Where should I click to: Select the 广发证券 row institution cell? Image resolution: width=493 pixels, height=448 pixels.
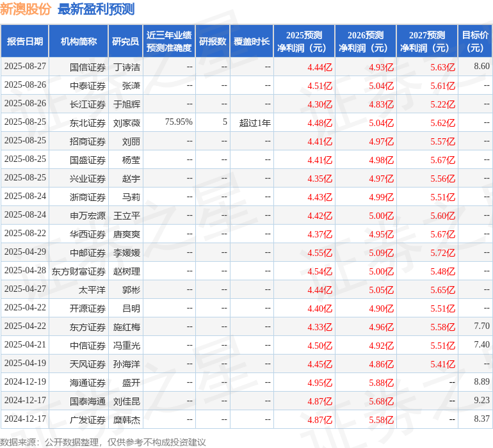click(x=88, y=420)
